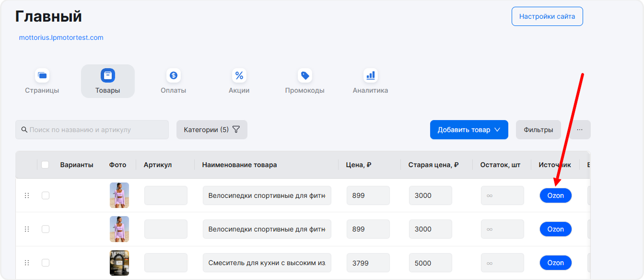
Task: Toggle the select-all checkbox in table header
Action: click(45, 165)
